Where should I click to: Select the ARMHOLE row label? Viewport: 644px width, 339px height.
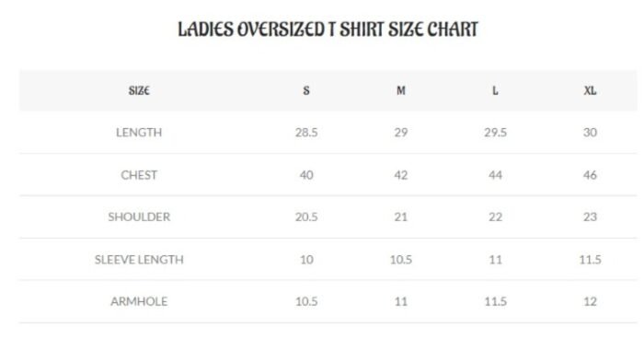pyautogui.click(x=139, y=301)
